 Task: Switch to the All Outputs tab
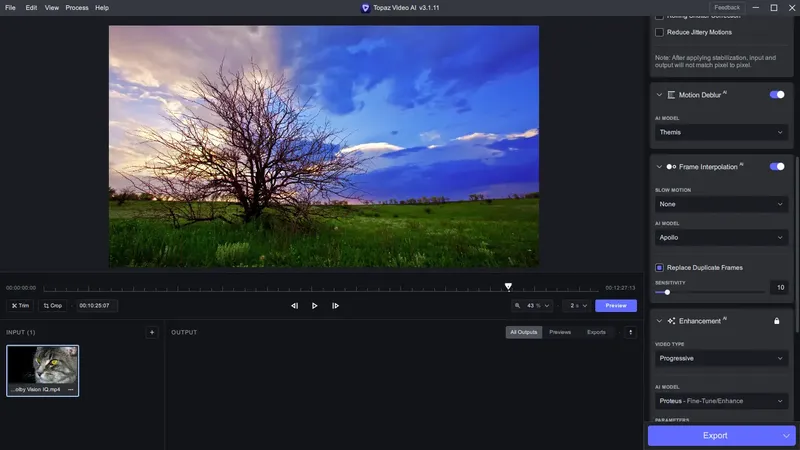(x=523, y=332)
